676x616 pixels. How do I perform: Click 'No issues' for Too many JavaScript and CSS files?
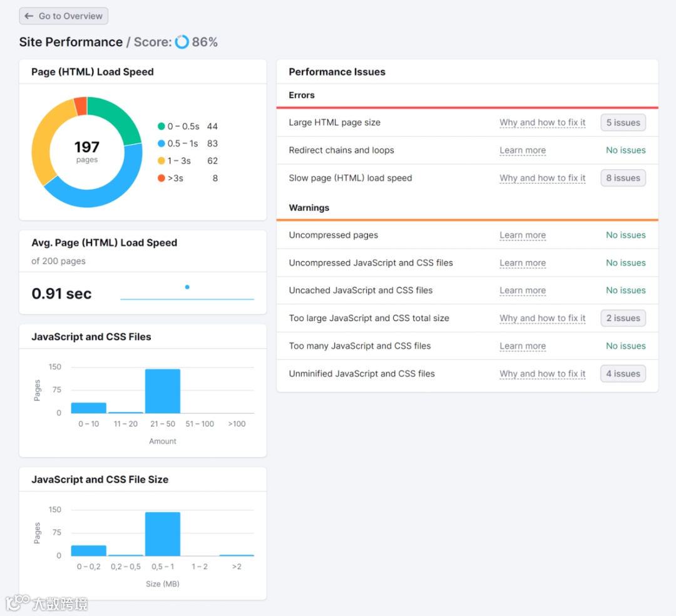pyautogui.click(x=625, y=346)
